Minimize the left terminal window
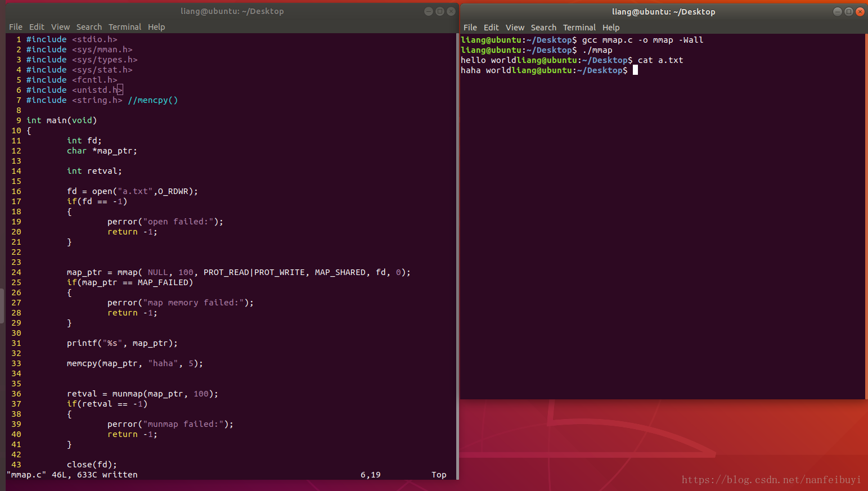Viewport: 868px width, 491px height. click(x=429, y=11)
